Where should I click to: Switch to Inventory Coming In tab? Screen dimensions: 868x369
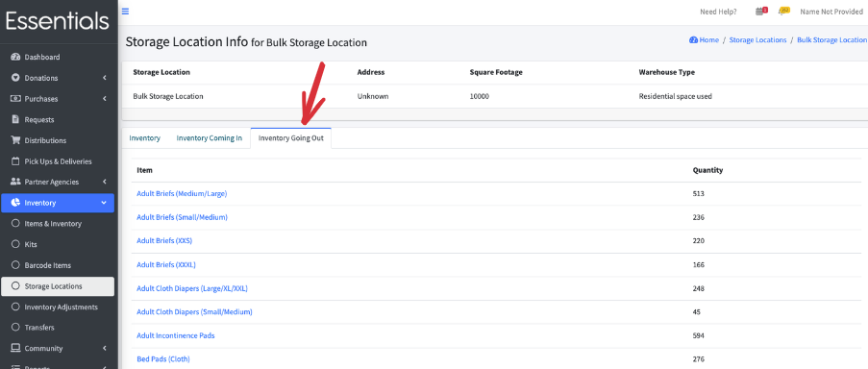pos(210,138)
